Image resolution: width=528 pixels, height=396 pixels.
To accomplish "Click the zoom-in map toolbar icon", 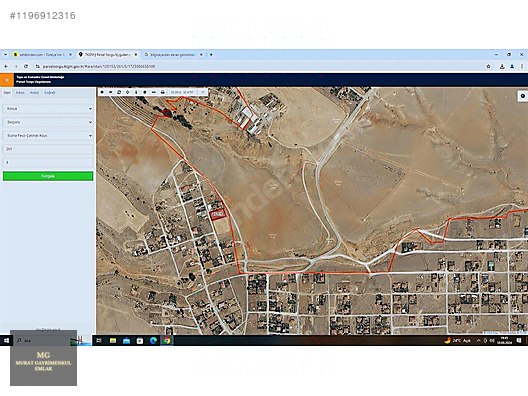I will coord(102,92).
